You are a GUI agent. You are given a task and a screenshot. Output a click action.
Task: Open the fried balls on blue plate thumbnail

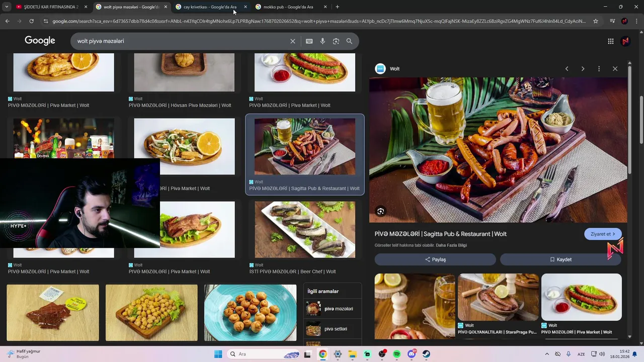[251, 313]
